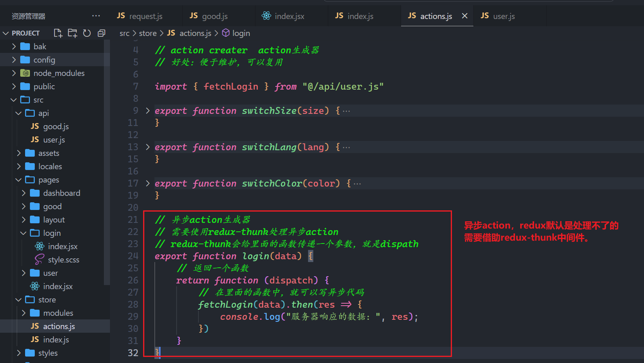Click the store breadcrumb segment
The width and height of the screenshot is (644, 363).
click(148, 33)
